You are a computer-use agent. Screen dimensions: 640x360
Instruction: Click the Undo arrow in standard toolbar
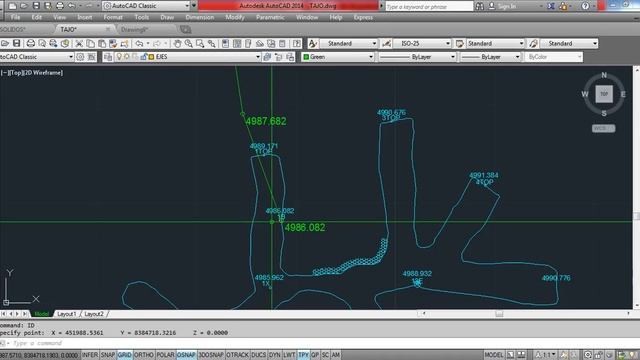139,43
